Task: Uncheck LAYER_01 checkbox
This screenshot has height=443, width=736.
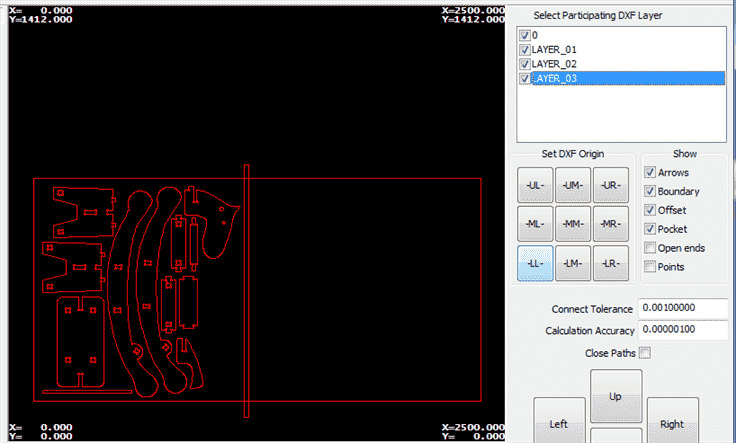Action: coord(525,50)
